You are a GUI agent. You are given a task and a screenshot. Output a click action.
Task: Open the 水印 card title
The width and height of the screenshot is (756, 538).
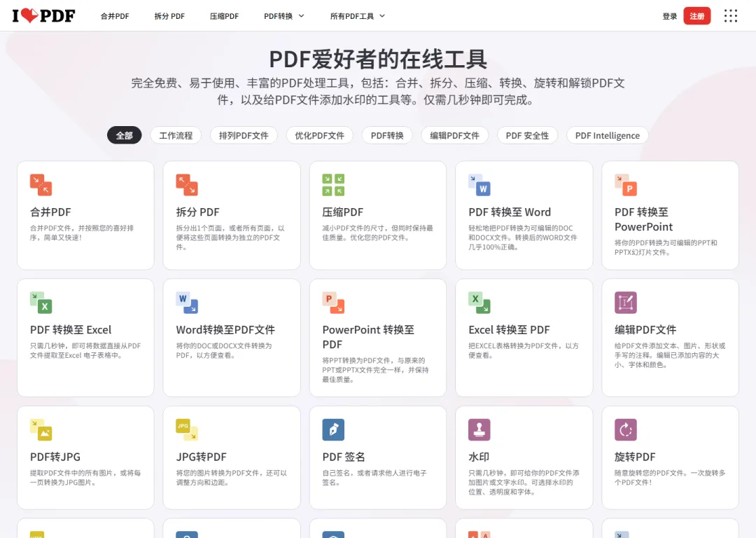[479, 457]
